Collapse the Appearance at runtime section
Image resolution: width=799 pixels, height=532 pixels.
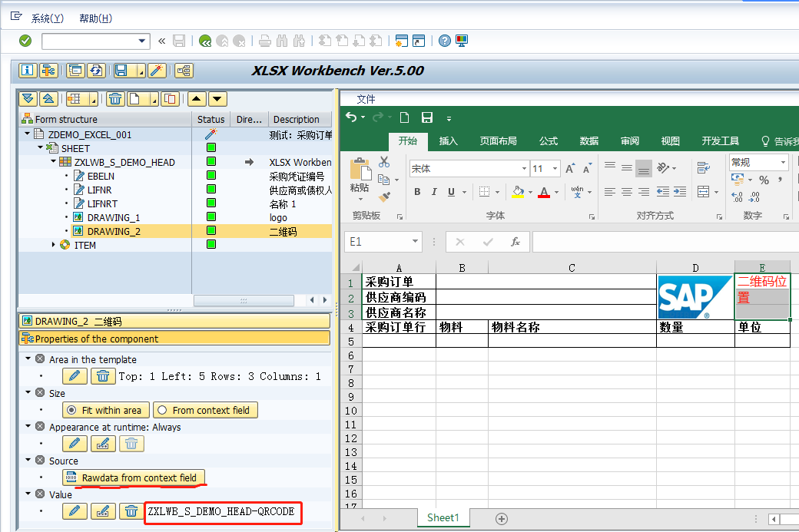28,426
